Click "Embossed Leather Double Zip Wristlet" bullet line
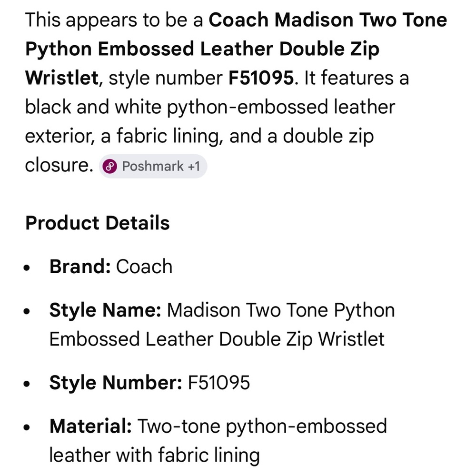 (217, 339)
